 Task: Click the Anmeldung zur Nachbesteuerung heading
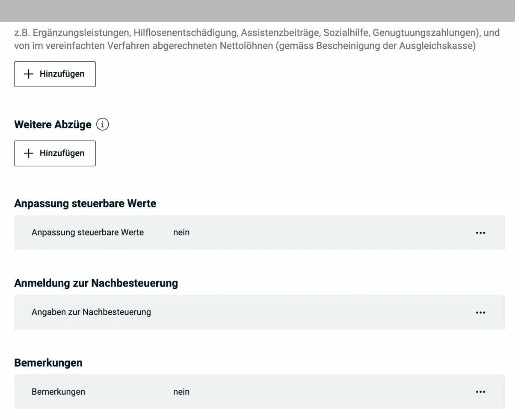tap(96, 283)
